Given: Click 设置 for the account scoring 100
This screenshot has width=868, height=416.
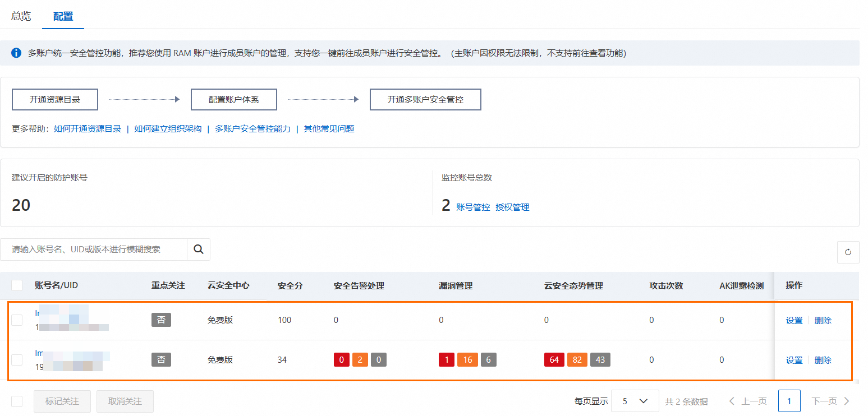Looking at the screenshot, I should click(x=794, y=321).
